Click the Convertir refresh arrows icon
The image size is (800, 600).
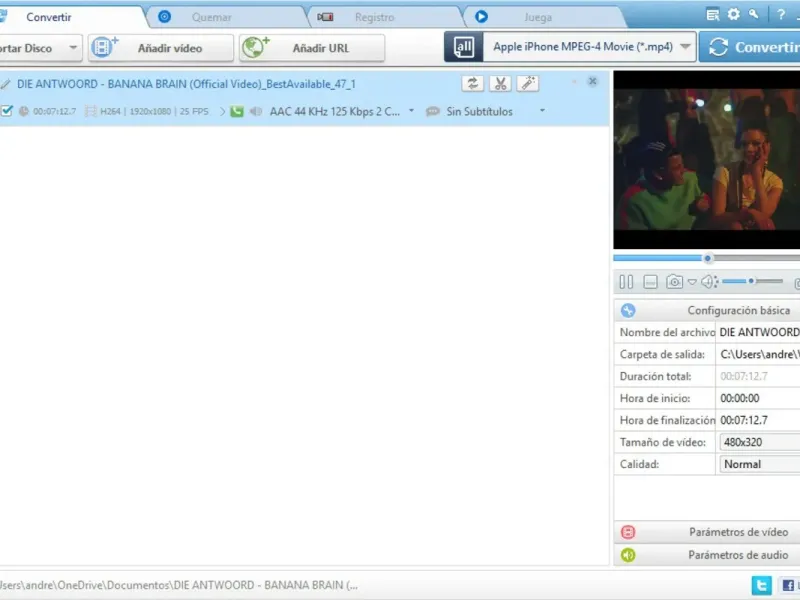pyautogui.click(x=718, y=47)
